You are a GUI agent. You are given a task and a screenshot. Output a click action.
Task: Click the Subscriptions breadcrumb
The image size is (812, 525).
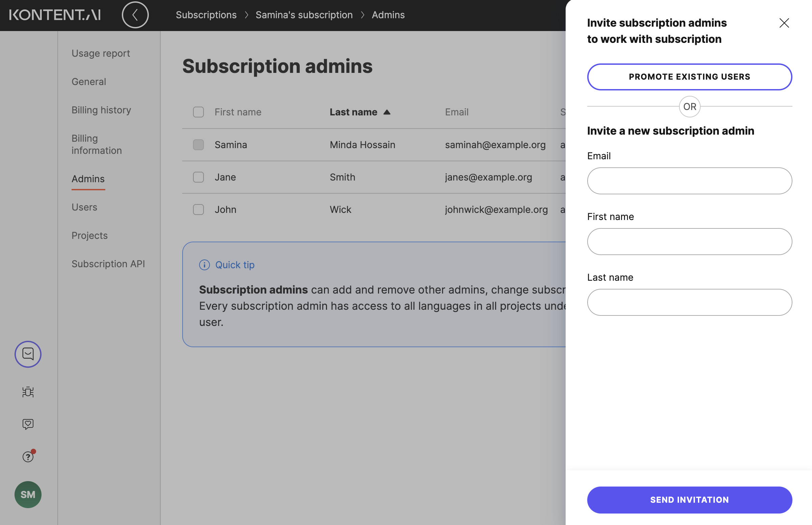206,15
